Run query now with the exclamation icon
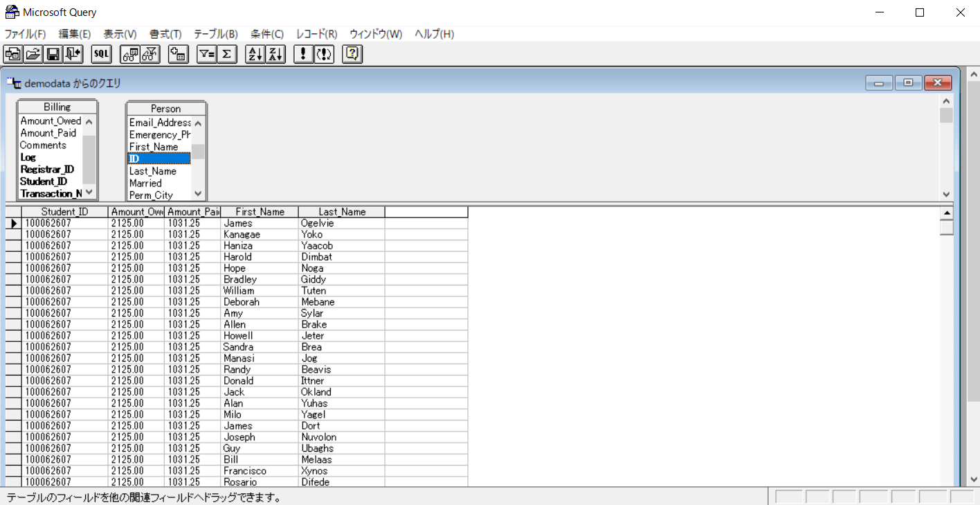 (303, 54)
